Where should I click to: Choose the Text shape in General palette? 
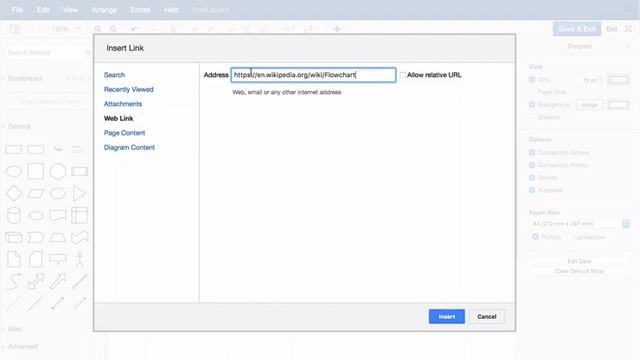click(58, 149)
